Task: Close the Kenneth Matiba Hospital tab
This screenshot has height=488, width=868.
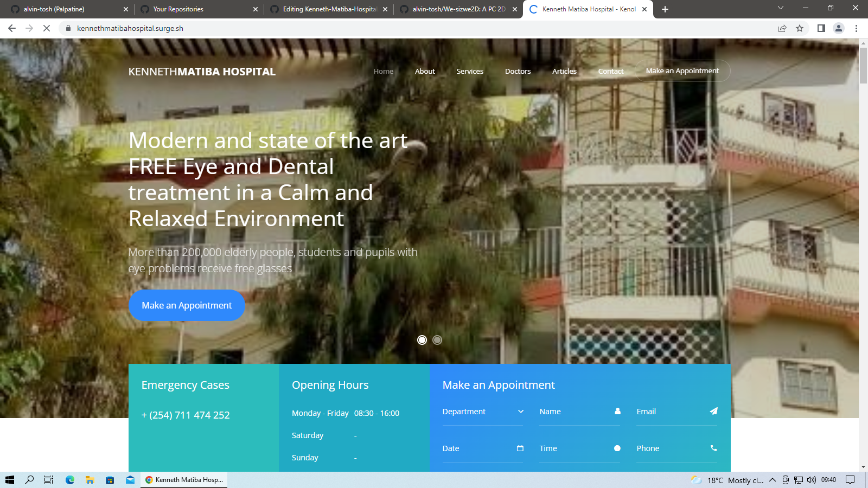Action: point(644,9)
